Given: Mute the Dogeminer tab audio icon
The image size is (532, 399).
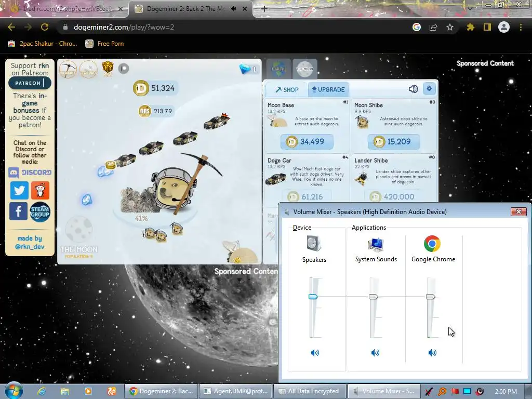Looking at the screenshot, I should tap(233, 9).
